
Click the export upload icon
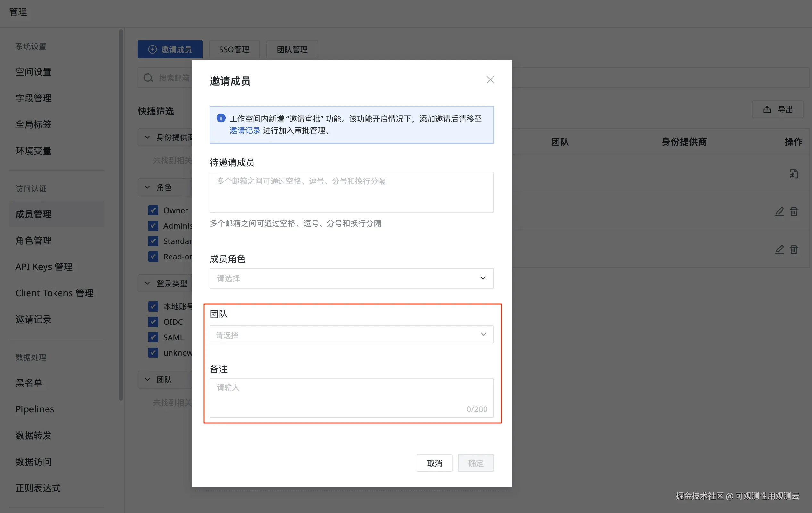click(x=767, y=110)
